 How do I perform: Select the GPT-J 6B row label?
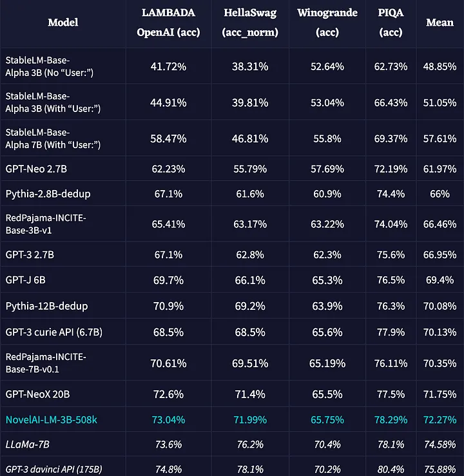coord(26,280)
